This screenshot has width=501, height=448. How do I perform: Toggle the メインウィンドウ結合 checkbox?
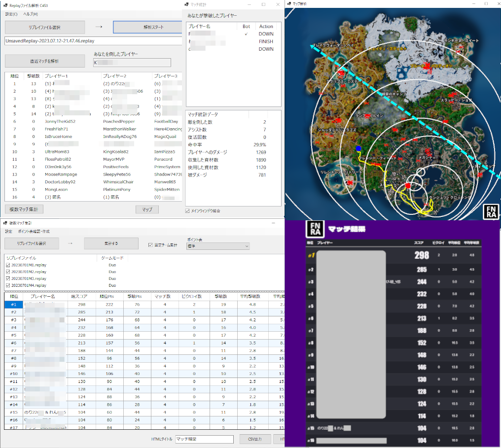[187, 211]
